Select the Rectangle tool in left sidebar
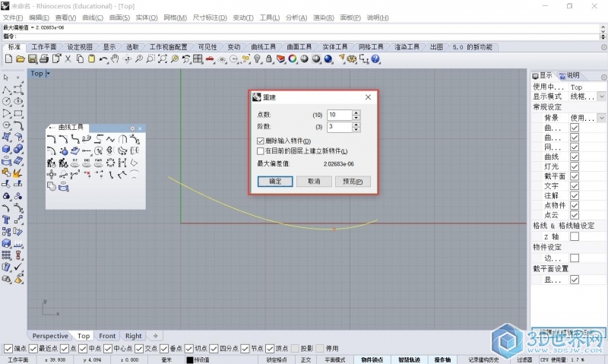This screenshot has height=364, width=608. pos(18,113)
